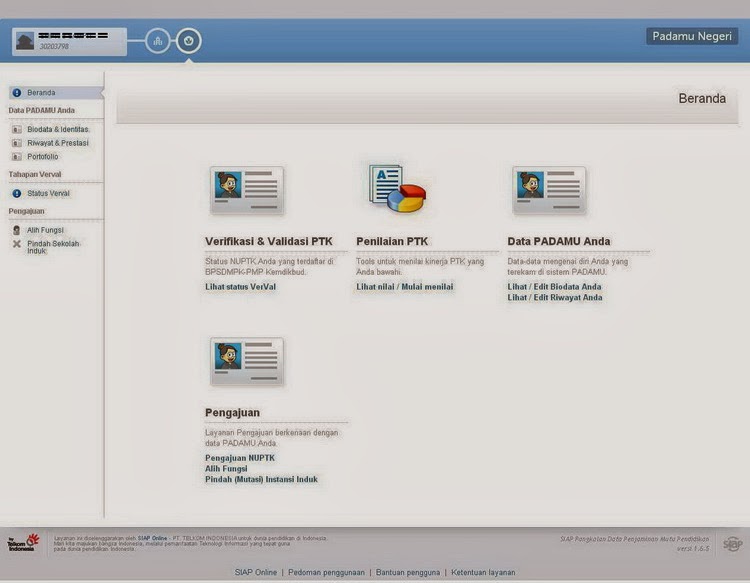Open Pindah Sekolah Induk in sidebar
Image resolution: width=750 pixels, height=583 pixels.
[x=53, y=247]
